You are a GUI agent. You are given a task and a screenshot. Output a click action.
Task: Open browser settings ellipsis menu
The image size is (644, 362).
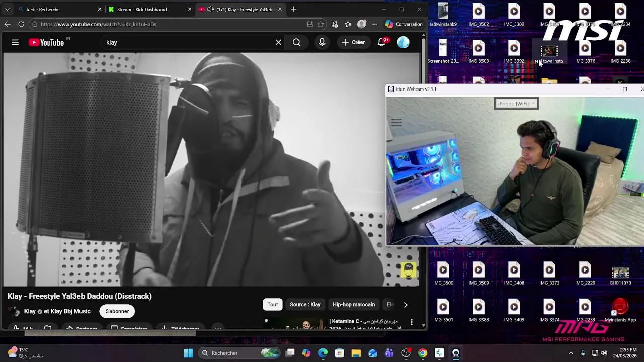click(375, 24)
